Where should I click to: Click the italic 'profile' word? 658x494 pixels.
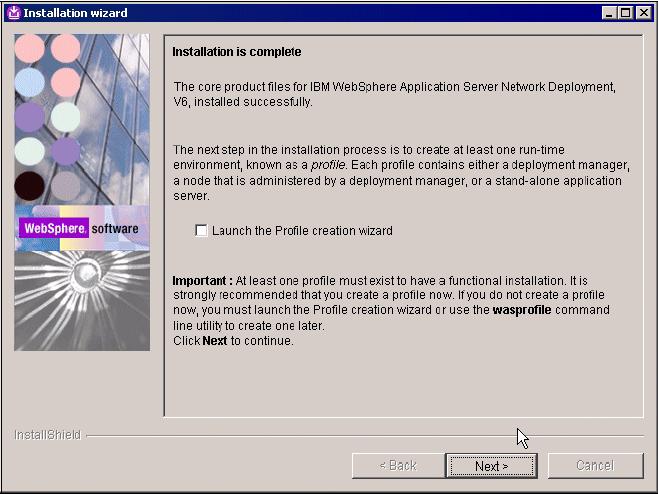(328, 165)
